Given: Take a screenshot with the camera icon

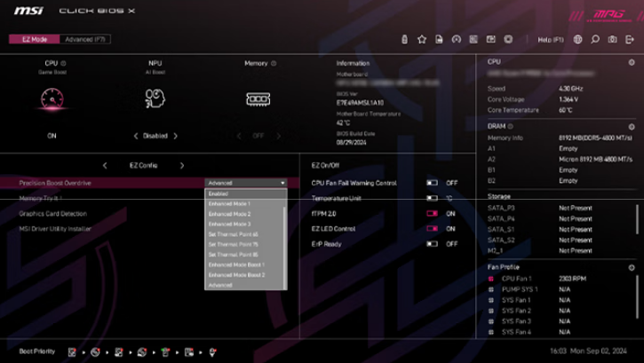Looking at the screenshot, I should pyautogui.click(x=612, y=39).
